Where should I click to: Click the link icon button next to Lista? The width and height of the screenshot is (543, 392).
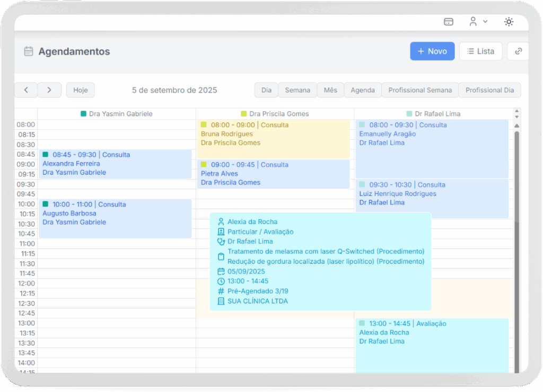coord(518,51)
